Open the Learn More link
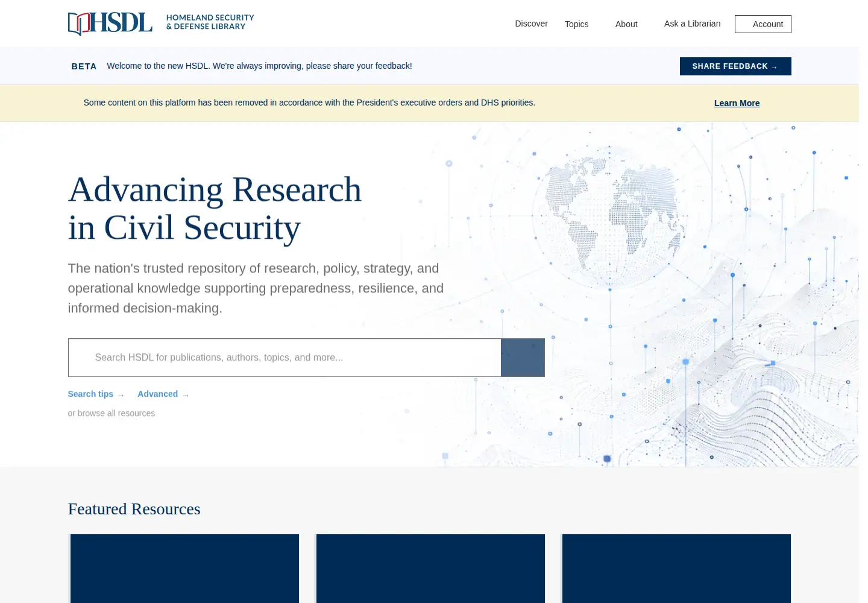Screen dimensions: 868x603 click(737, 103)
